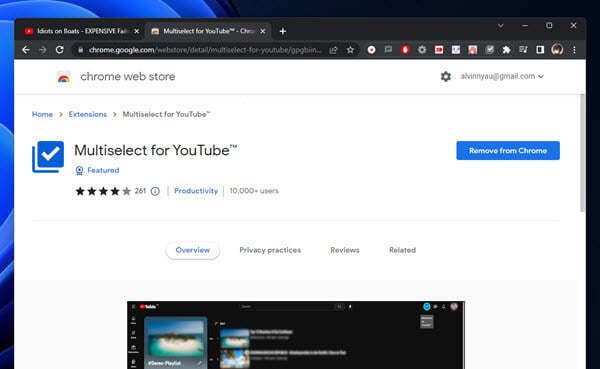Open the Extensions puzzle piece menu
This screenshot has width=600, height=369.
[x=506, y=50]
